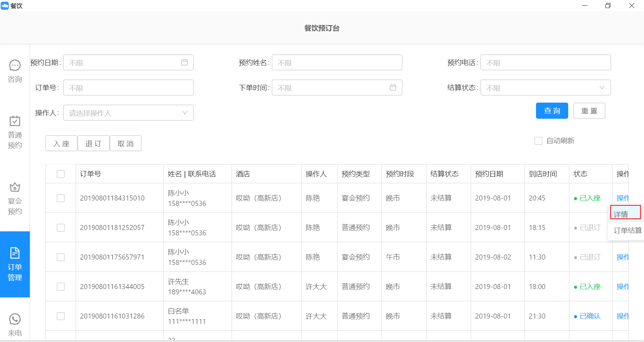
Task: Open 操作 dropdown for order 20190801184315010
Action: click(623, 198)
